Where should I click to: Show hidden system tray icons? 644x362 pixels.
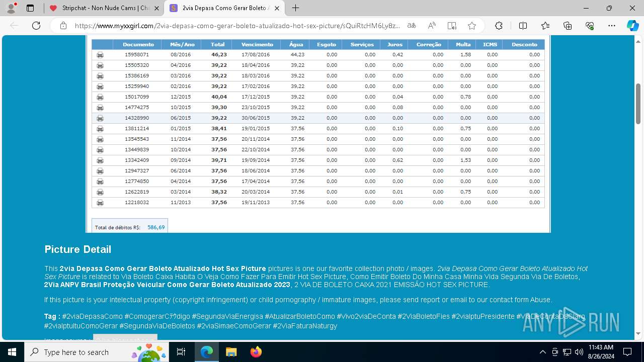(x=542, y=352)
